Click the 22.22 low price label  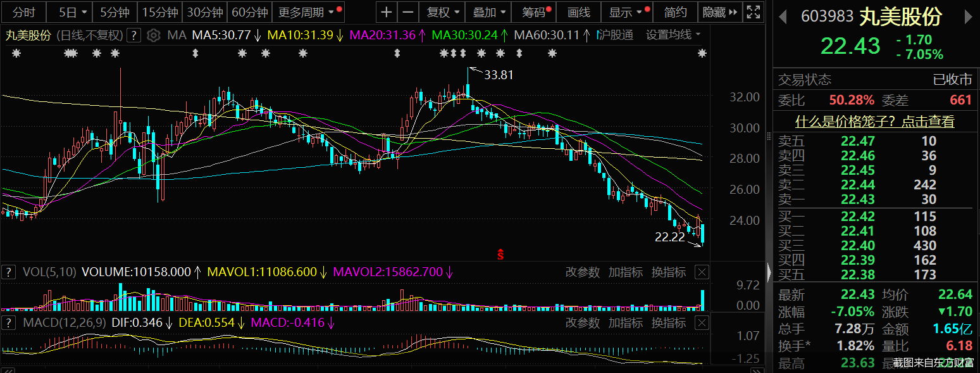point(670,237)
